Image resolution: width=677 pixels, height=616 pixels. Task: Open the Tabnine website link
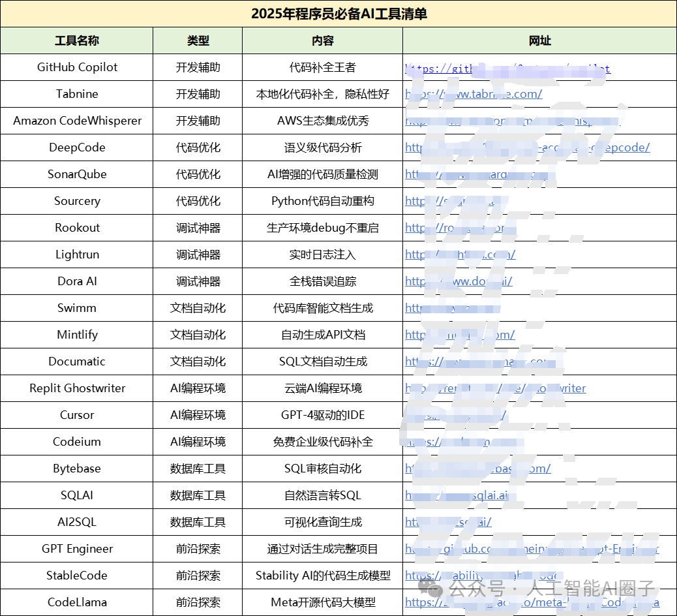[474, 94]
